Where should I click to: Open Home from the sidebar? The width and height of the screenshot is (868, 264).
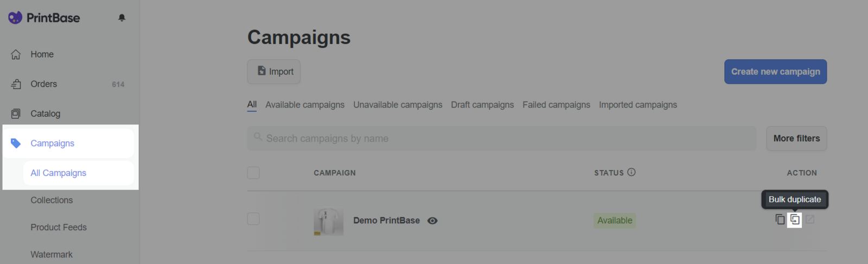[x=42, y=54]
